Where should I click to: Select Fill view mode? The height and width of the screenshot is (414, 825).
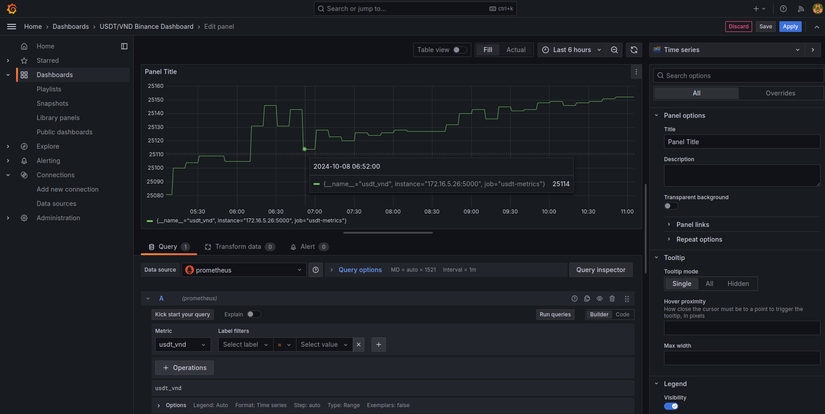pyautogui.click(x=488, y=50)
